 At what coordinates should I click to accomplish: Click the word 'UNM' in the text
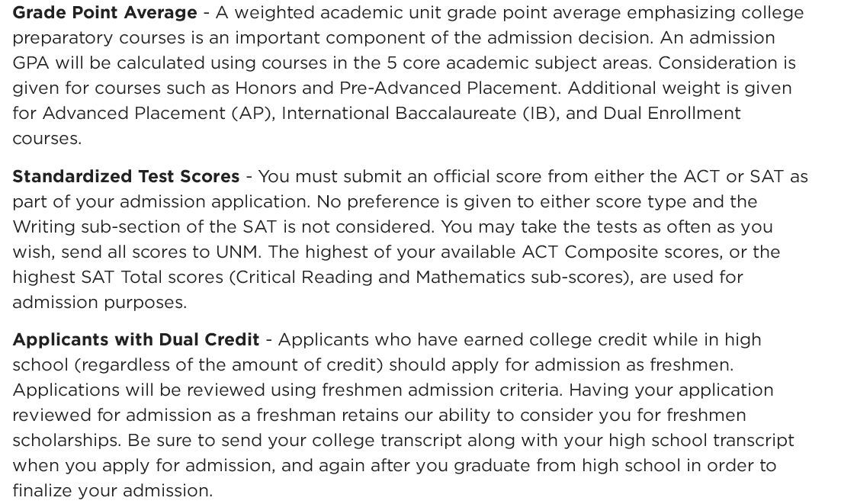click(237, 252)
